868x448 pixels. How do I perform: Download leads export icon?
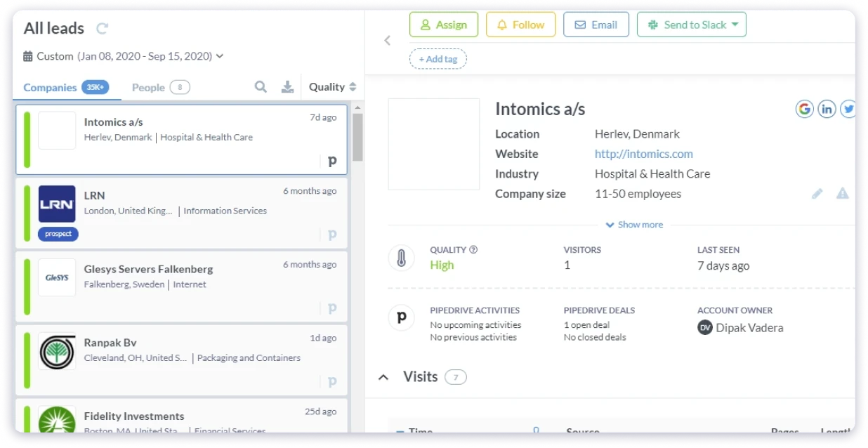[x=287, y=87]
